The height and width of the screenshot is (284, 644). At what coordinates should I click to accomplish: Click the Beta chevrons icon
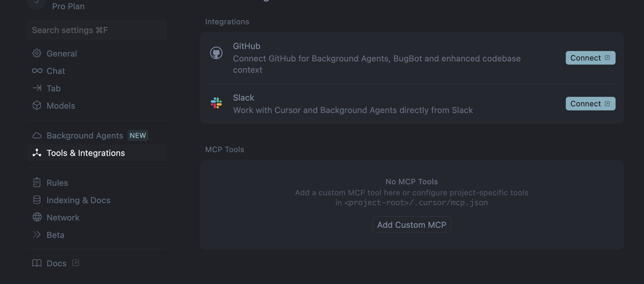[x=37, y=235]
